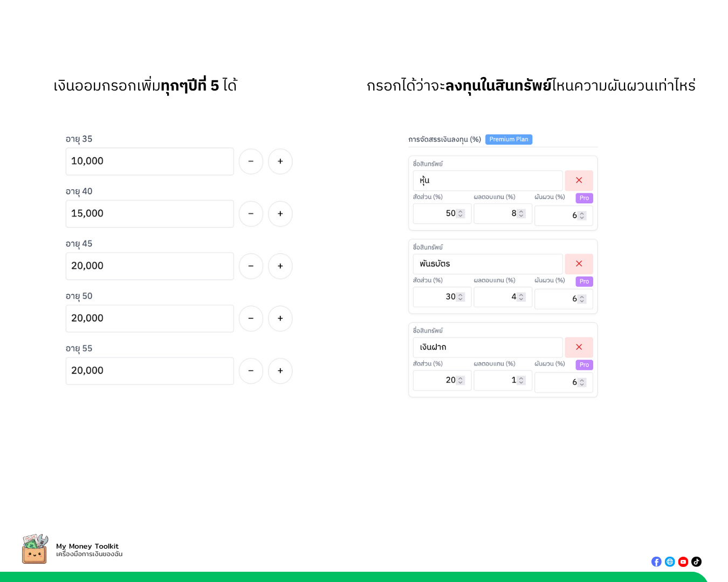Adjust พันธบัตร return percent spinner
728x582 pixels.
(x=521, y=297)
